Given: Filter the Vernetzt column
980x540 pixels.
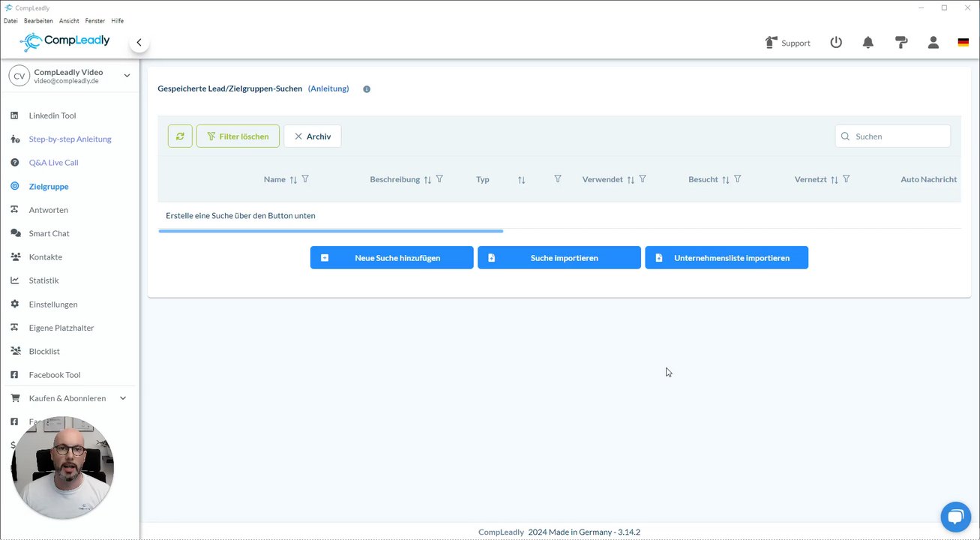Looking at the screenshot, I should [x=847, y=179].
